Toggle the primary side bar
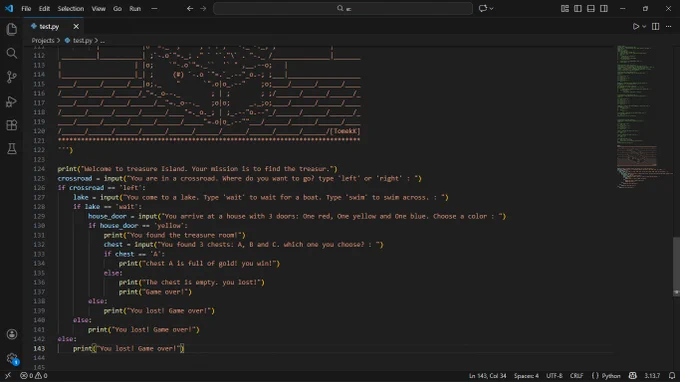This screenshot has height=382, width=680. (578, 8)
